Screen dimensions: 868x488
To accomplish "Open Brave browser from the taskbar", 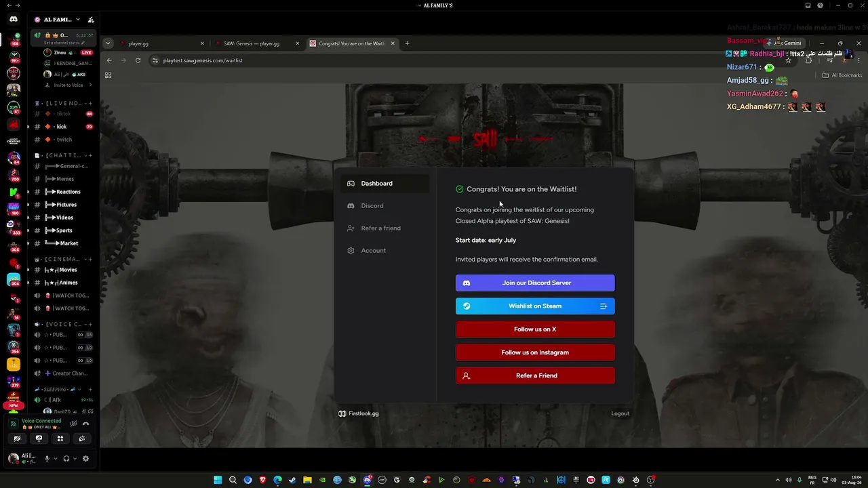I will tap(262, 480).
